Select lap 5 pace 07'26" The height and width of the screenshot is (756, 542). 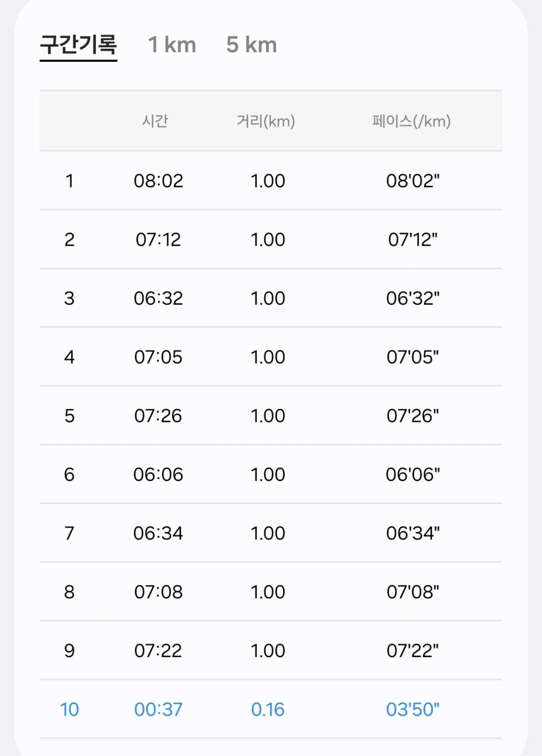click(x=413, y=416)
